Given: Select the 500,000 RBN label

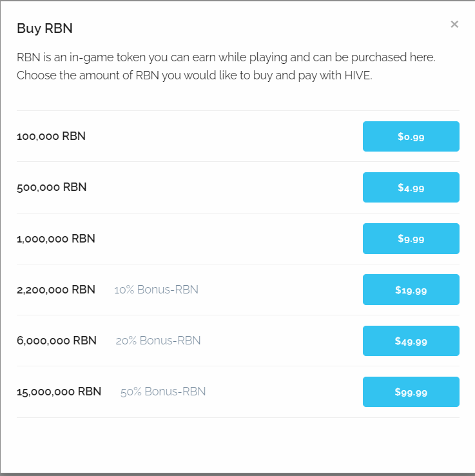Looking at the screenshot, I should coord(52,187).
